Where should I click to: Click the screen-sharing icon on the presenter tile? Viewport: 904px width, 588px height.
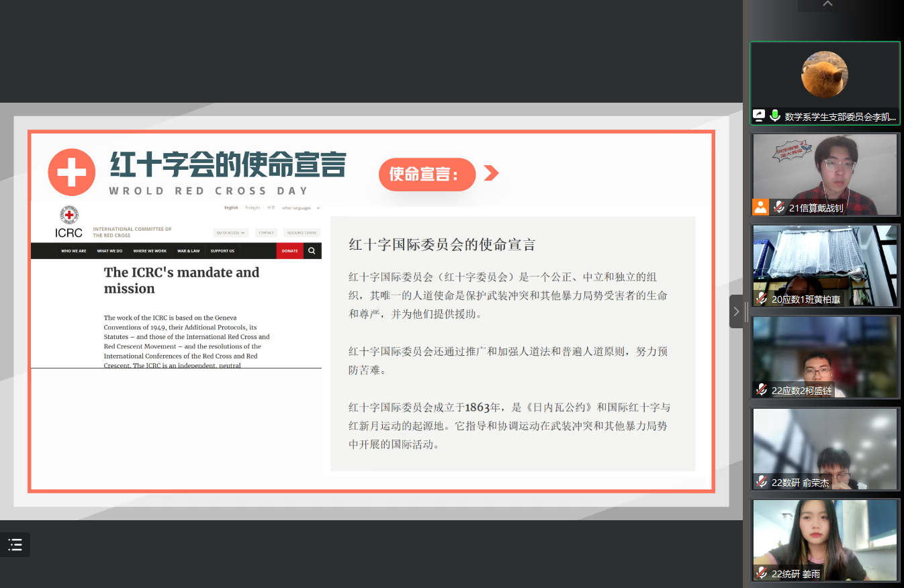pos(759,115)
